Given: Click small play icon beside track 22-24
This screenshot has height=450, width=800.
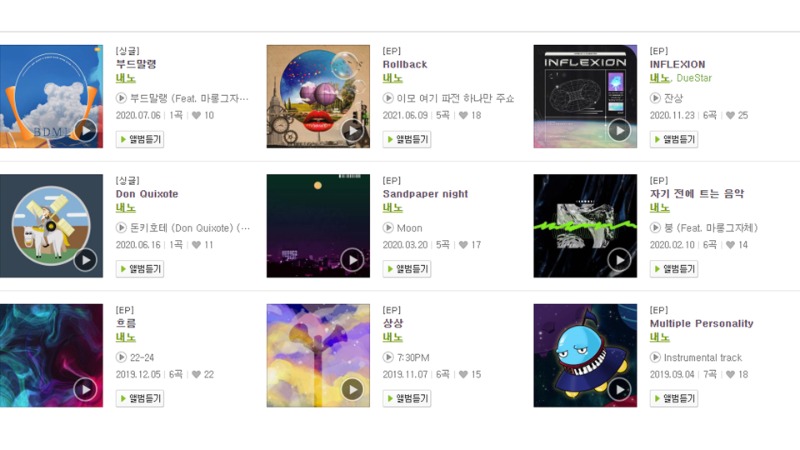Looking at the screenshot, I should tap(121, 357).
